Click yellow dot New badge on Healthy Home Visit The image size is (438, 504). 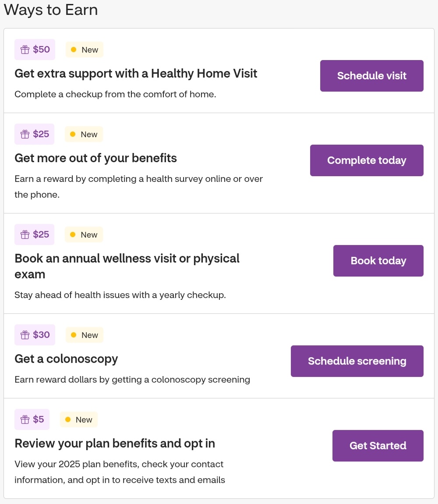click(85, 50)
